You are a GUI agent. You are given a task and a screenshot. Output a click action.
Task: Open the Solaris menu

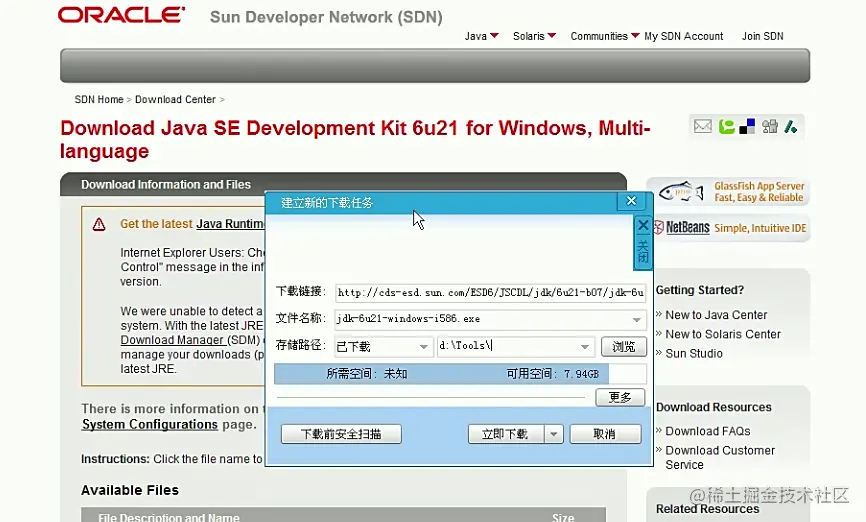point(534,36)
